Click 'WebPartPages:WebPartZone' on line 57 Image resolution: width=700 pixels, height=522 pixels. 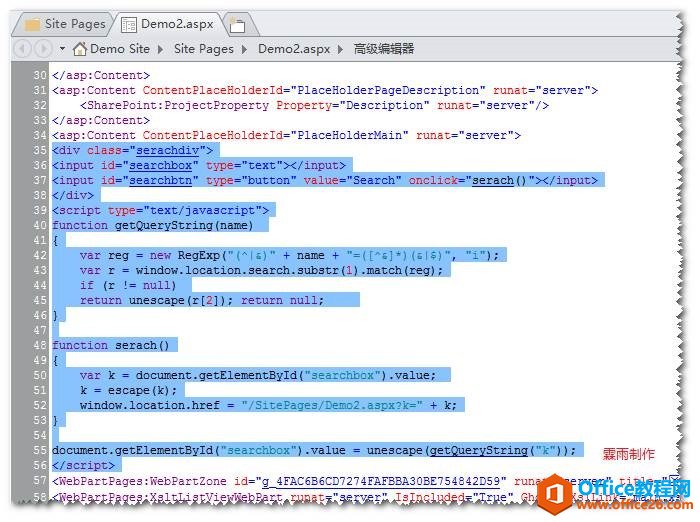pyautogui.click(x=143, y=481)
